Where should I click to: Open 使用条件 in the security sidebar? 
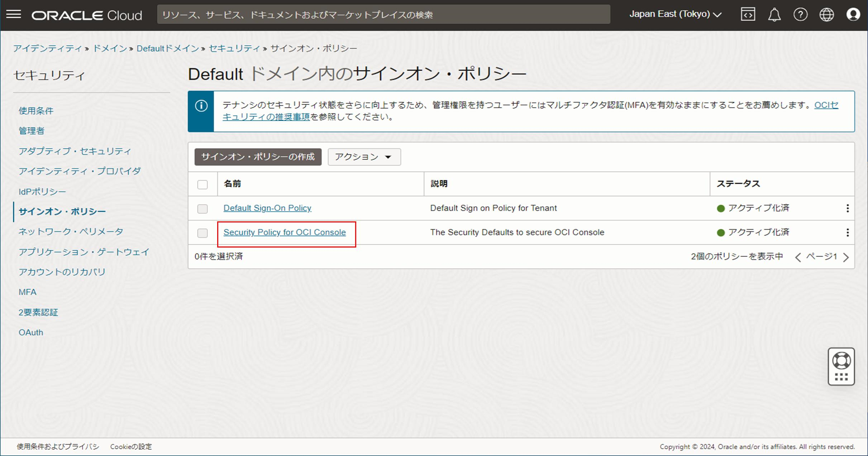36,111
